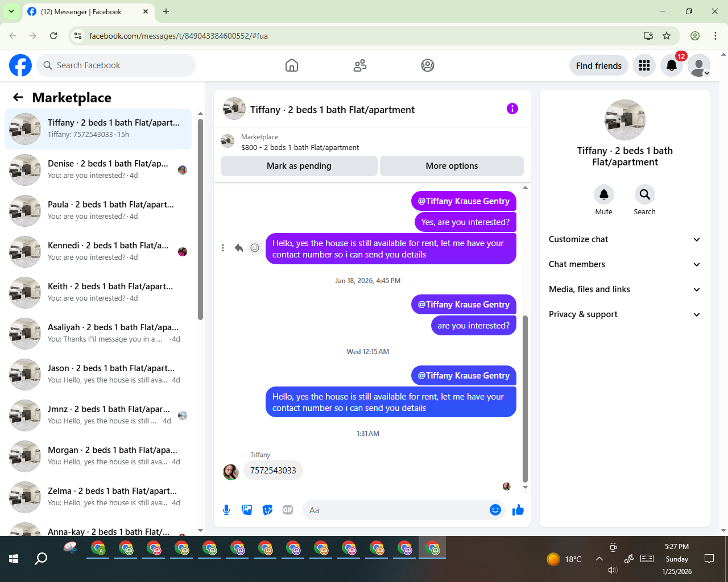Select Asaliyah conversation in list

[98, 334]
